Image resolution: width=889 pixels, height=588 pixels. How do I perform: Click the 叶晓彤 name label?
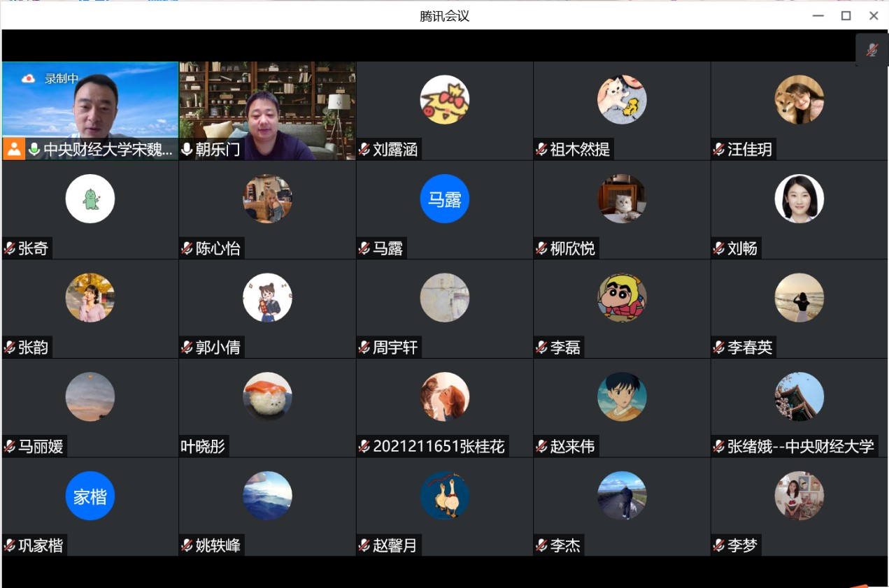204,446
